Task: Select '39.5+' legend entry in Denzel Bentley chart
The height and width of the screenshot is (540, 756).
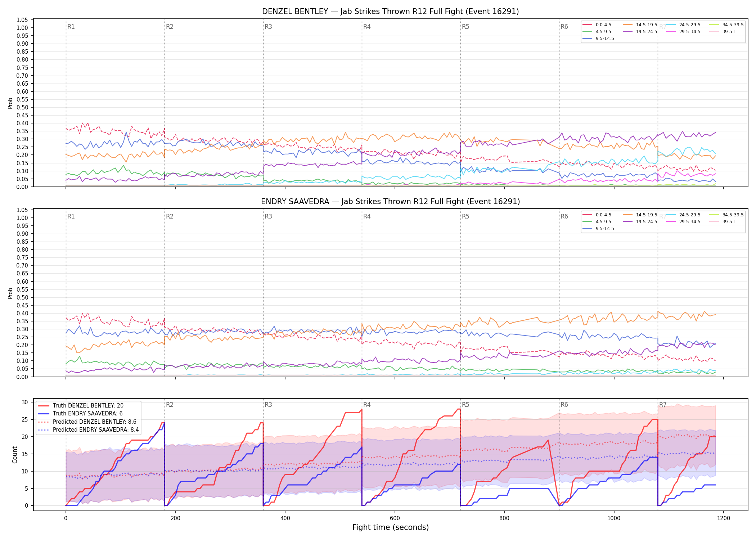Action: coord(723,32)
